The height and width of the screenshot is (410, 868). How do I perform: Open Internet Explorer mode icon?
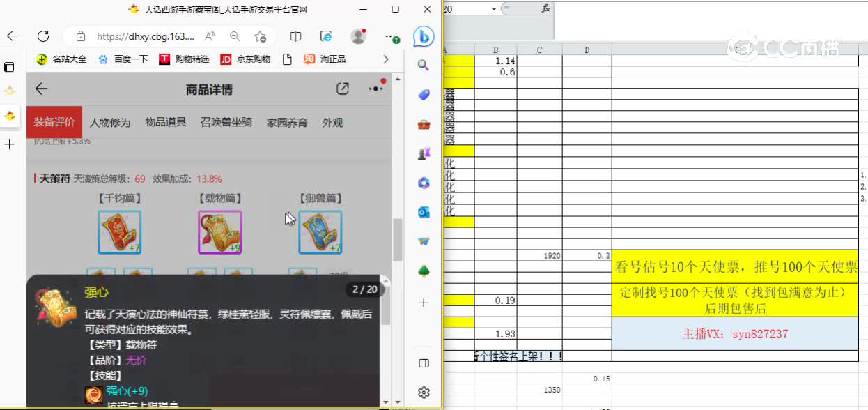click(326, 36)
